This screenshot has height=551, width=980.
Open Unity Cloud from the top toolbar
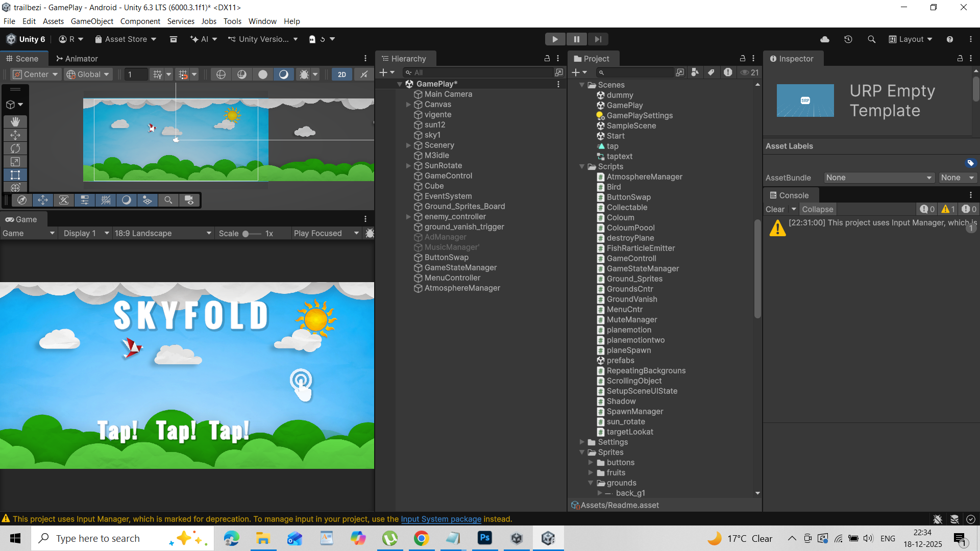(825, 39)
